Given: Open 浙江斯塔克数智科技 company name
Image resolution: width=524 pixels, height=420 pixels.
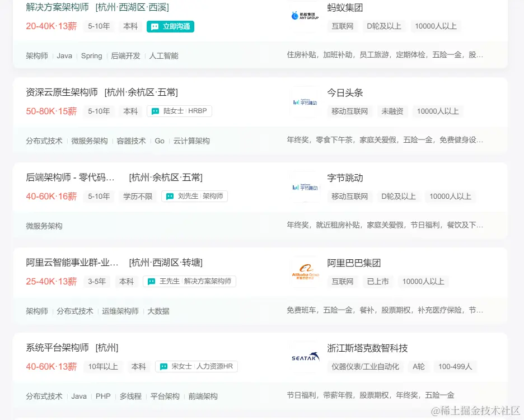Looking at the screenshot, I should [x=367, y=348].
